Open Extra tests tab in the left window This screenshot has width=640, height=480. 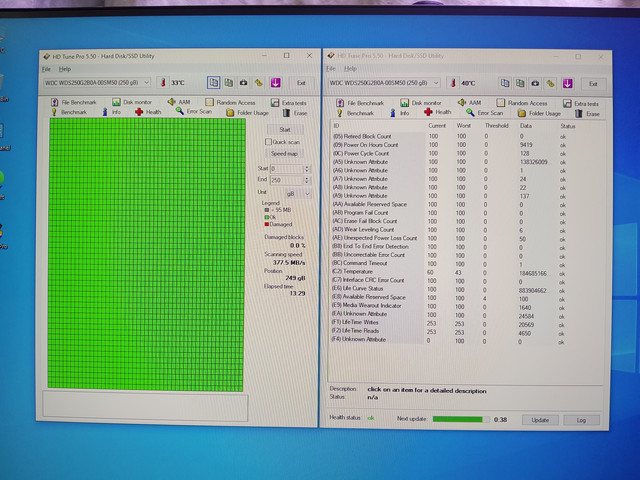[x=289, y=103]
